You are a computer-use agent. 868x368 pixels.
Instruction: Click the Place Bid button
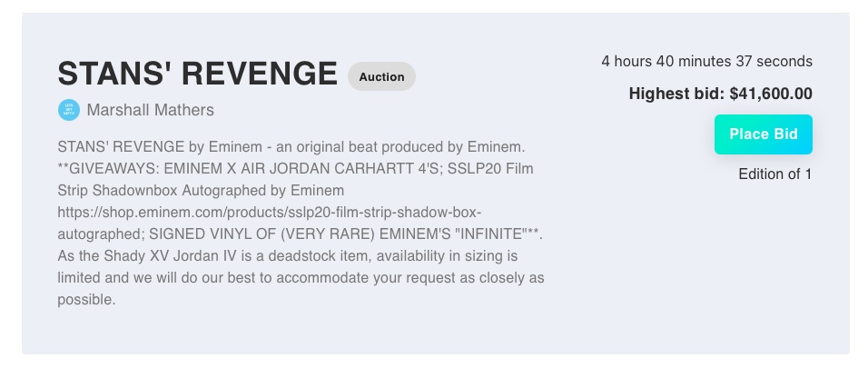click(763, 134)
